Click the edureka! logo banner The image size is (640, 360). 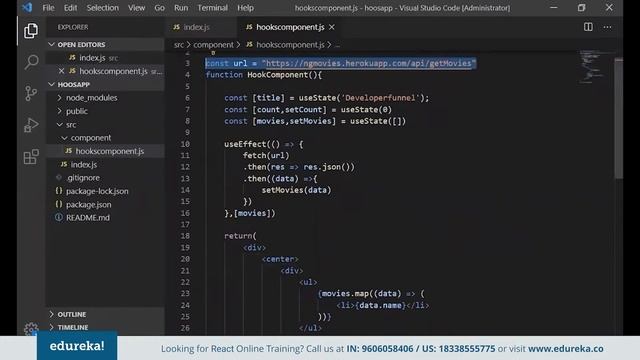click(77, 346)
